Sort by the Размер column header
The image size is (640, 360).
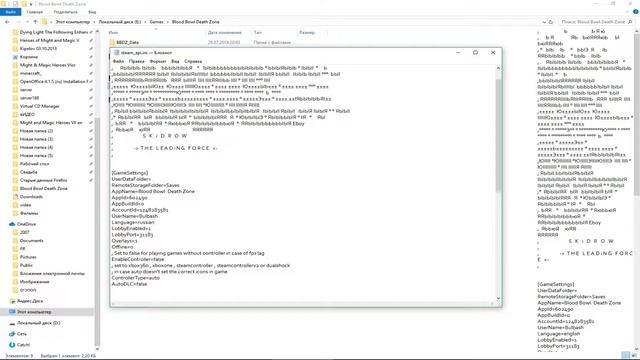[307, 32]
